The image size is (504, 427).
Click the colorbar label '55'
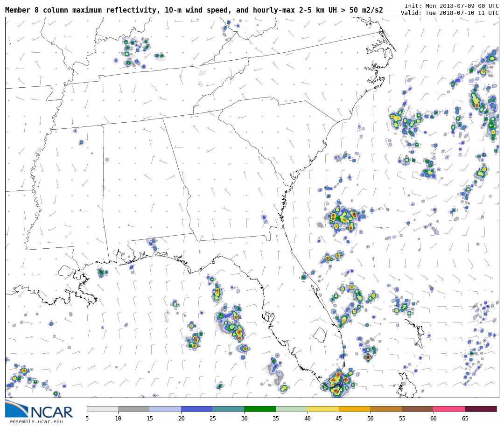pyautogui.click(x=402, y=418)
